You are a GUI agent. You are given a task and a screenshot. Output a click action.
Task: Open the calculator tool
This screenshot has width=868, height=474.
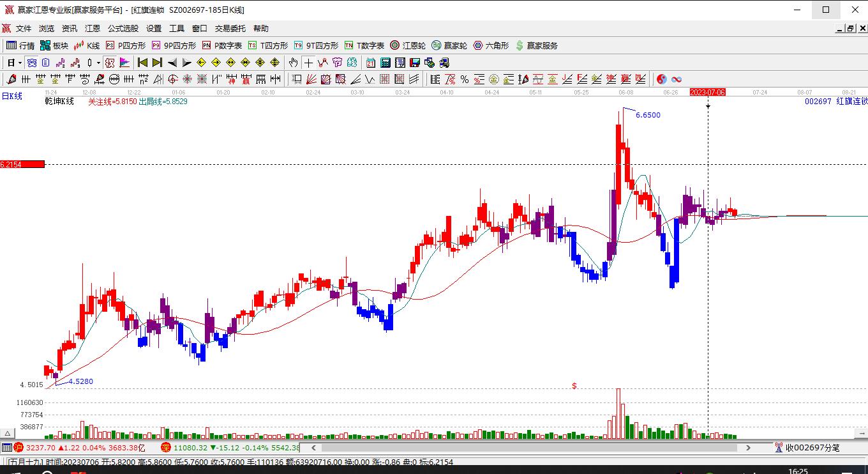pyautogui.click(x=385, y=63)
